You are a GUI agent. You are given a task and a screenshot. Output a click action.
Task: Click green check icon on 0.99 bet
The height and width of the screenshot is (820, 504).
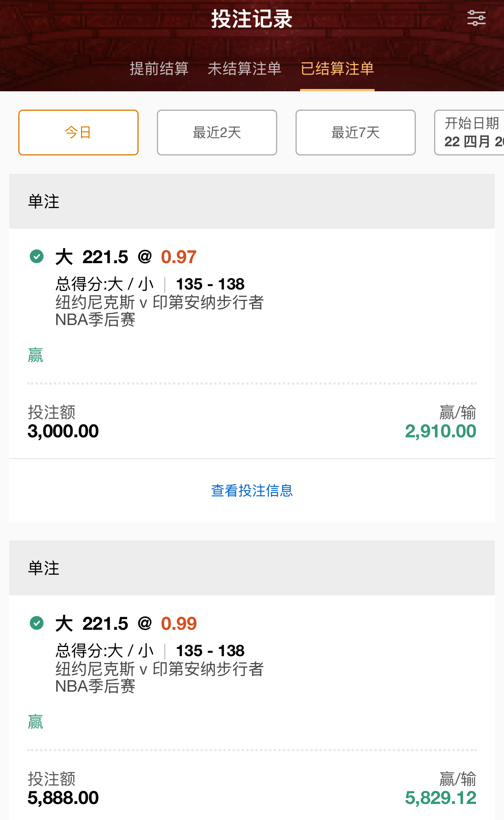37,623
